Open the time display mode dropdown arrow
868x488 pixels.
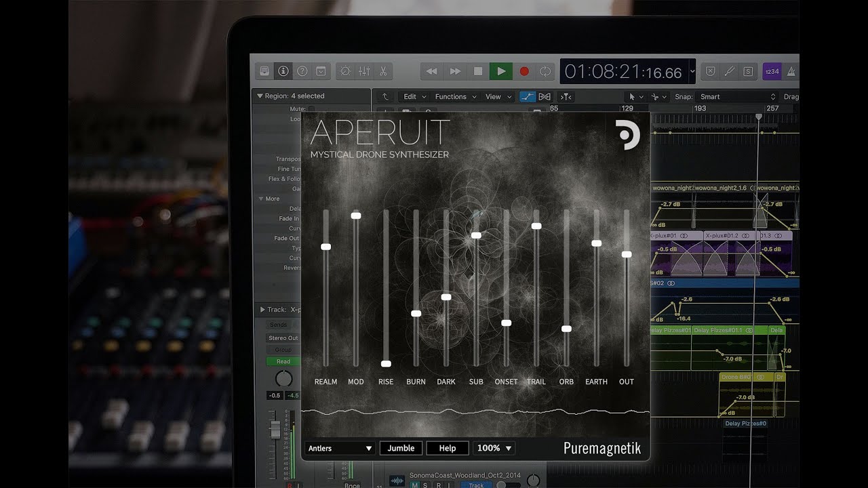pyautogui.click(x=692, y=70)
